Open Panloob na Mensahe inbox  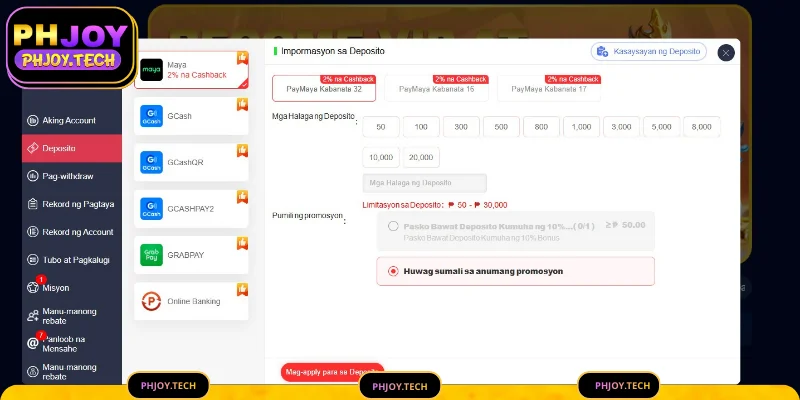(x=72, y=344)
